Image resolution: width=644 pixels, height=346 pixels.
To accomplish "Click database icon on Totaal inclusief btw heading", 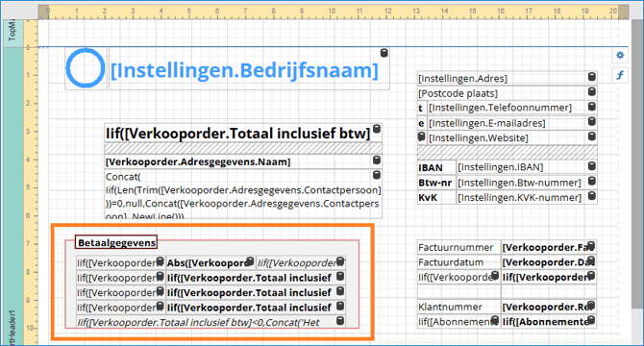I will [376, 129].
